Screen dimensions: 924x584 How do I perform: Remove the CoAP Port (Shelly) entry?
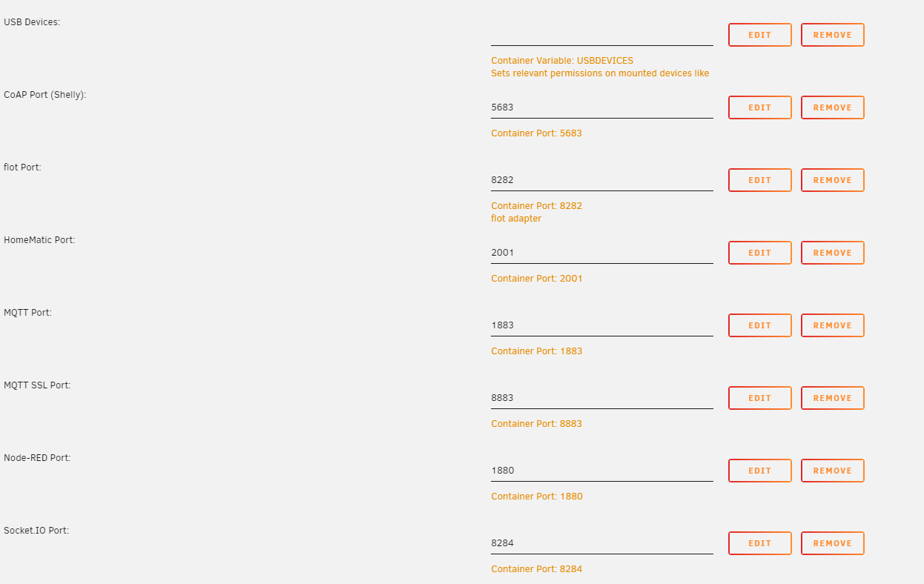pyautogui.click(x=832, y=107)
